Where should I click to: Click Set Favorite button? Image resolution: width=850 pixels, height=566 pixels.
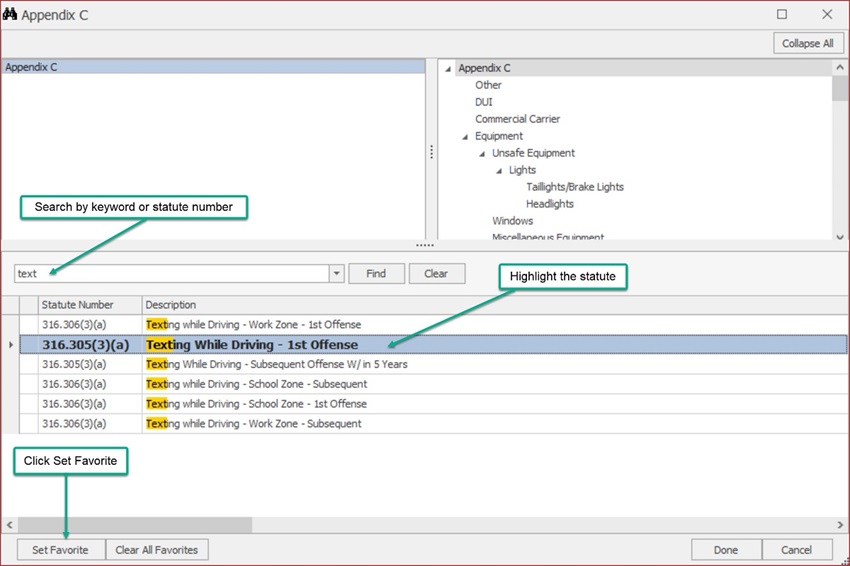coord(60,550)
